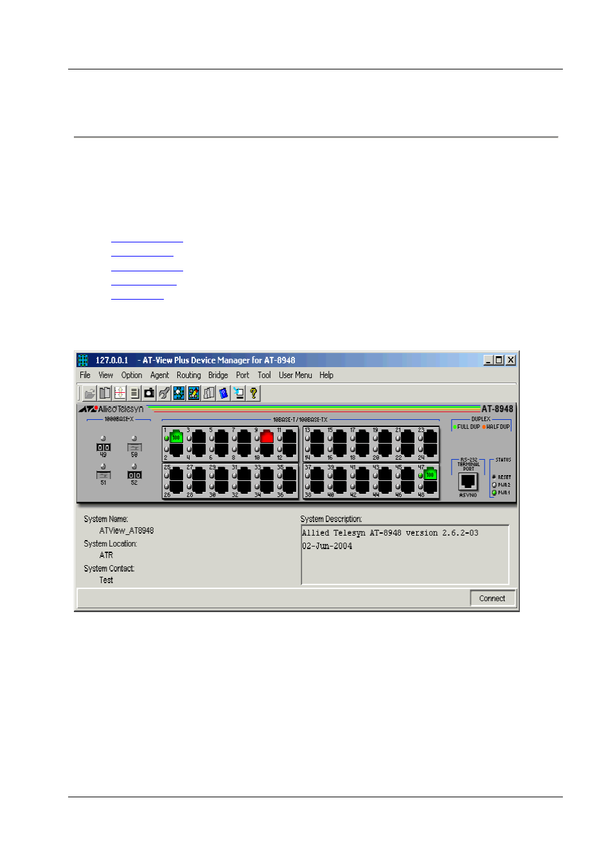
Task: Select port 25 on the switch
Action: [x=176, y=475]
